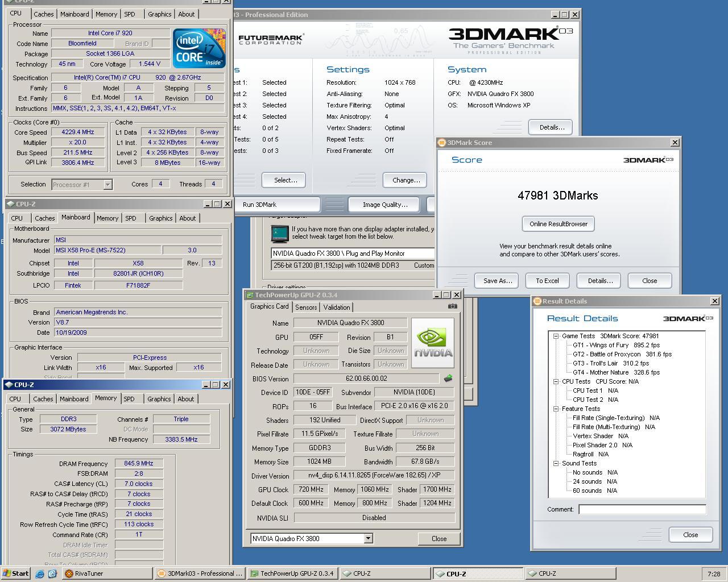Switch to the Validation tab in GPU-Z
The image size is (728, 582).
pyautogui.click(x=337, y=307)
